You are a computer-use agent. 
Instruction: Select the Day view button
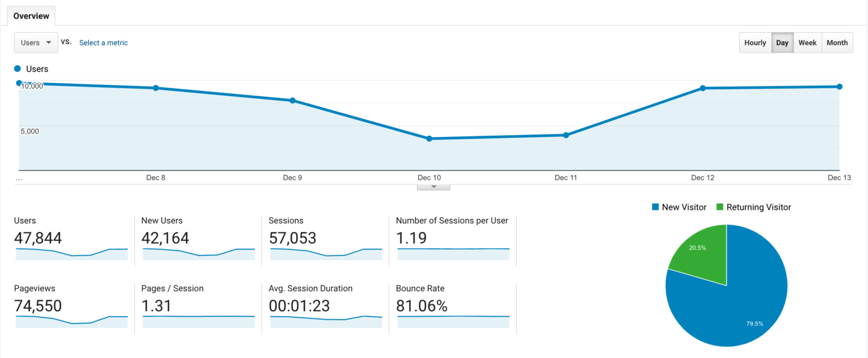(x=782, y=43)
